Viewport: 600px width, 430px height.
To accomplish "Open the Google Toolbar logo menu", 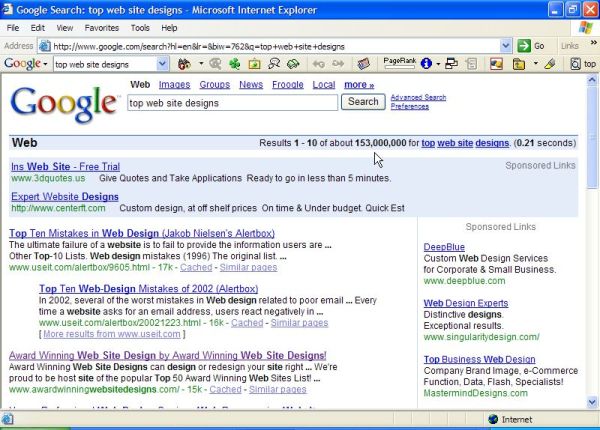I will tap(26, 64).
